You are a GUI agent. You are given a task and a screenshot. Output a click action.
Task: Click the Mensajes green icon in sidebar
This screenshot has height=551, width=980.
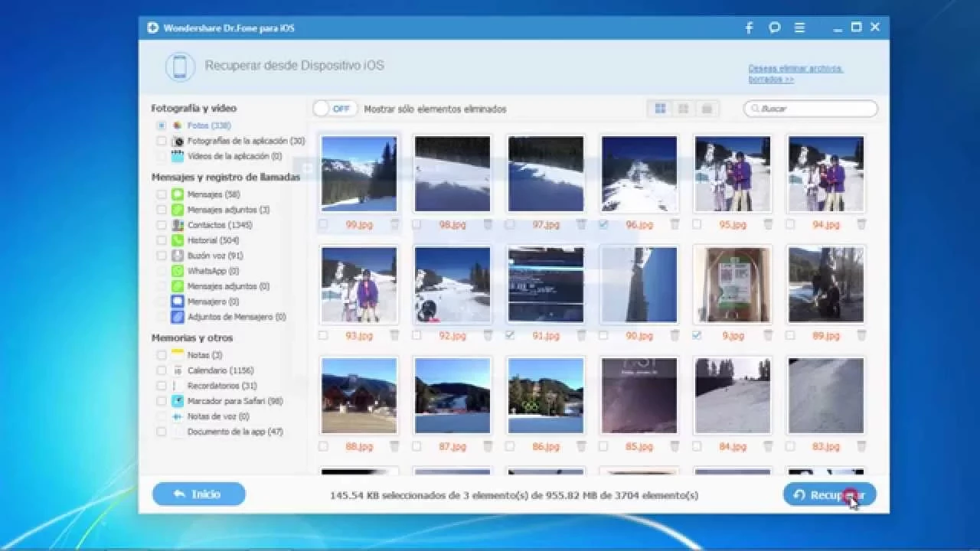(178, 194)
